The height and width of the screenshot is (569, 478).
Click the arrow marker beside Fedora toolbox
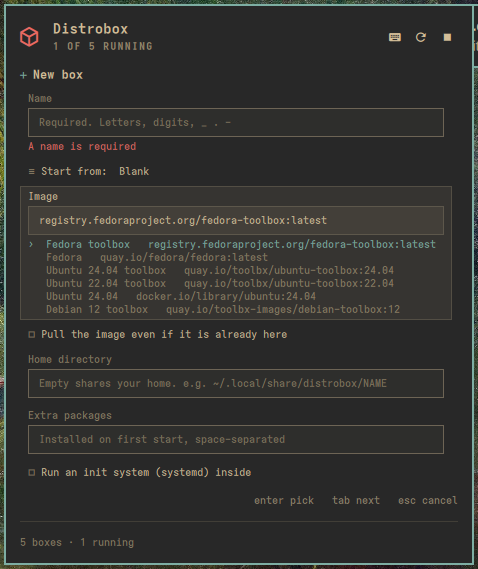pos(31,244)
